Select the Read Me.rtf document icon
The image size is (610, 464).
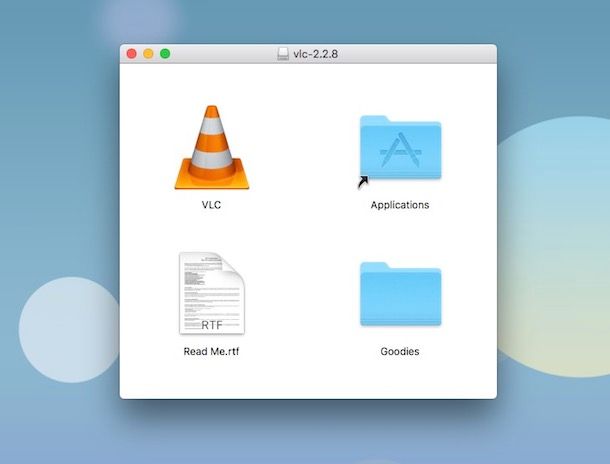click(x=212, y=293)
